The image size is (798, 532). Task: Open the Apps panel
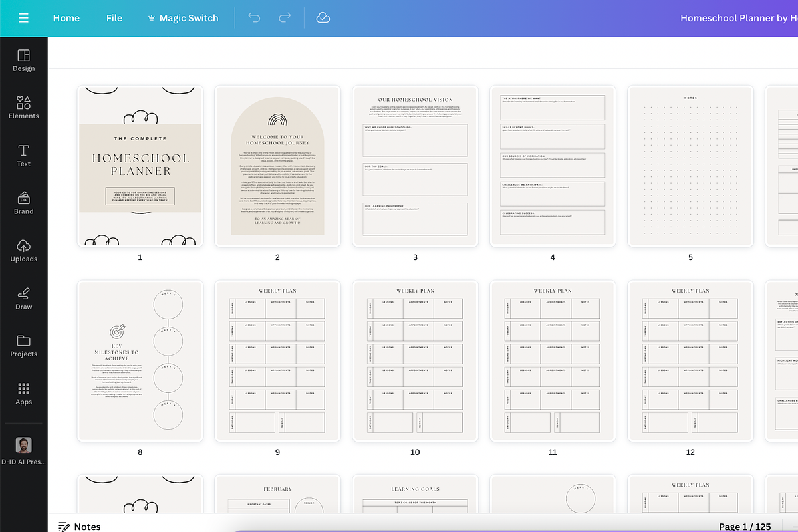coord(24,393)
